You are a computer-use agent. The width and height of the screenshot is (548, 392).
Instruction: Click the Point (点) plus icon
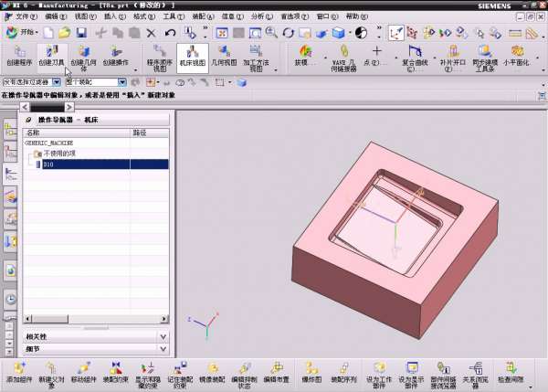point(376,51)
